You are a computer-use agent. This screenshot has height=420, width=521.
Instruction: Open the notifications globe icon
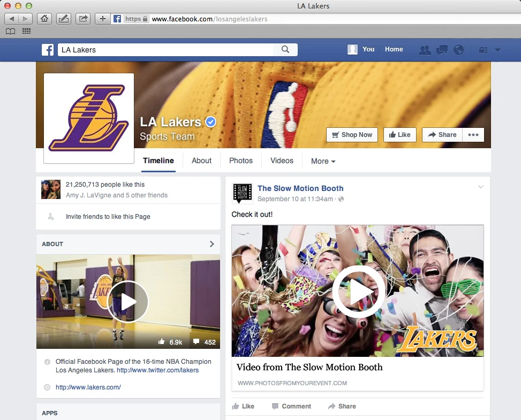[458, 50]
